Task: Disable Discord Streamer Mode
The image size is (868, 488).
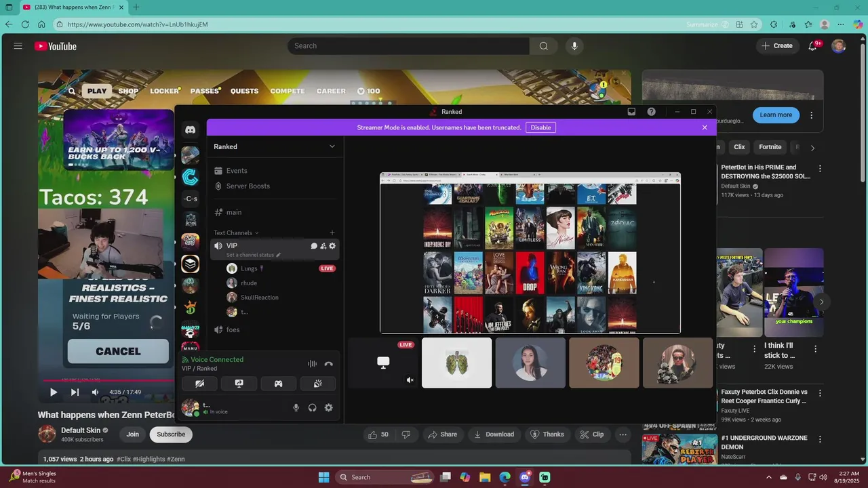Action: [x=540, y=127]
